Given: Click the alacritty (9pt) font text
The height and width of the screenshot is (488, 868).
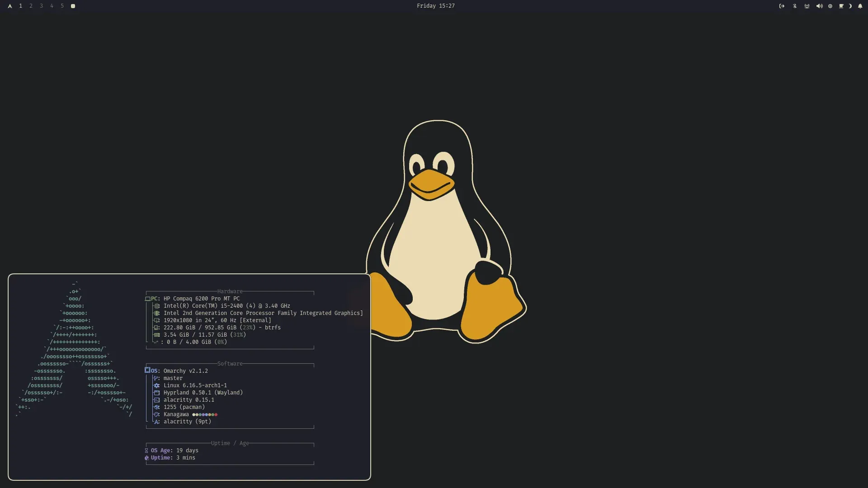Looking at the screenshot, I should click(187, 422).
